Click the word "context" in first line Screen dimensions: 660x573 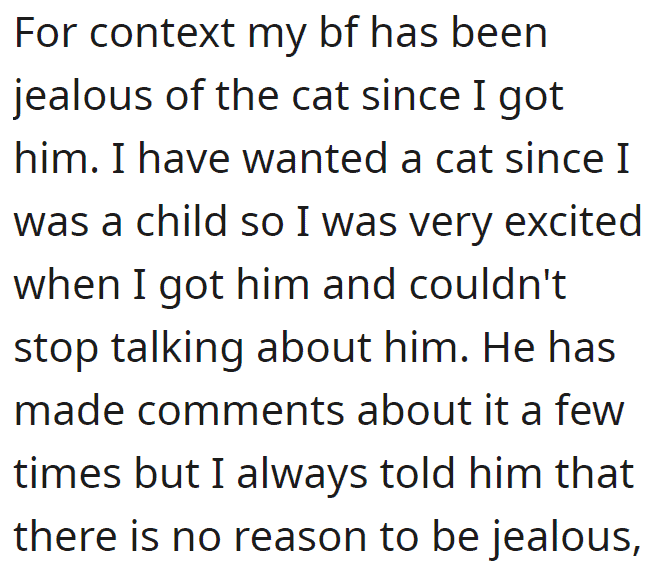point(162,33)
